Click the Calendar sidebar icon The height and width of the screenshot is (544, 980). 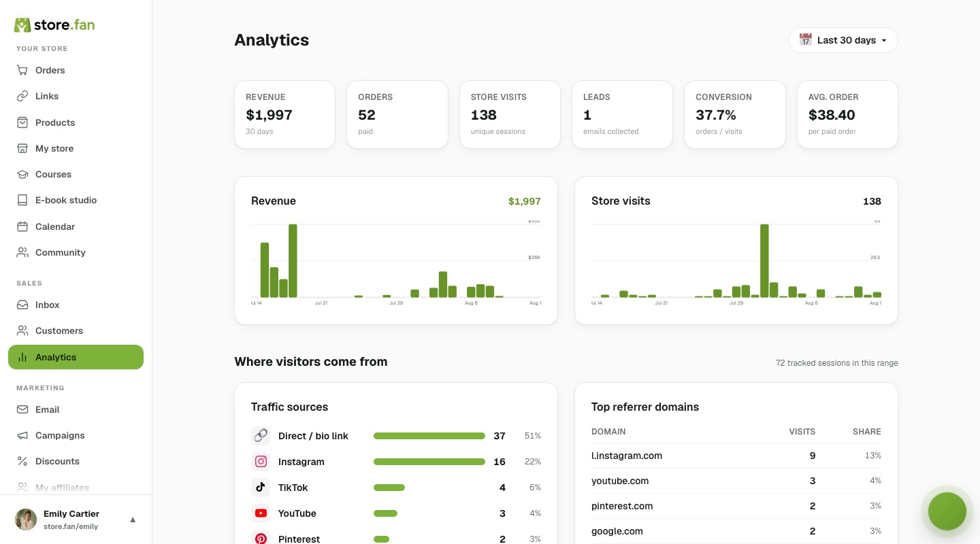(x=22, y=226)
